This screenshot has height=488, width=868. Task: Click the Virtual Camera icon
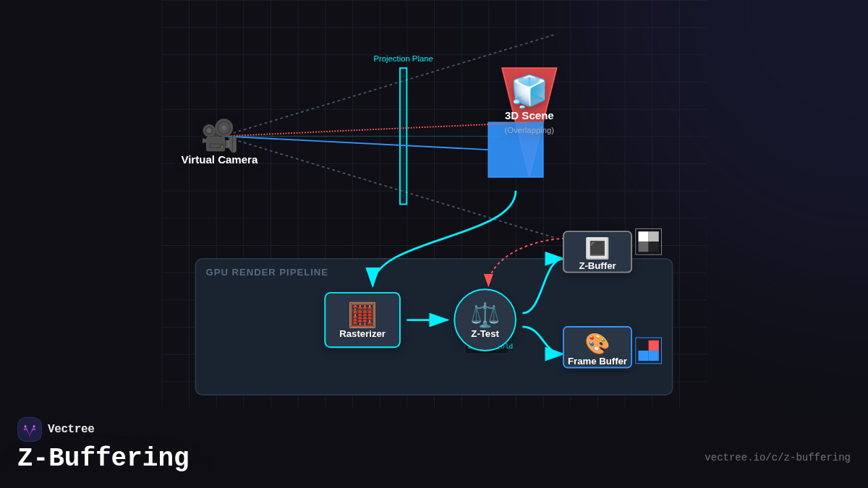(x=219, y=135)
